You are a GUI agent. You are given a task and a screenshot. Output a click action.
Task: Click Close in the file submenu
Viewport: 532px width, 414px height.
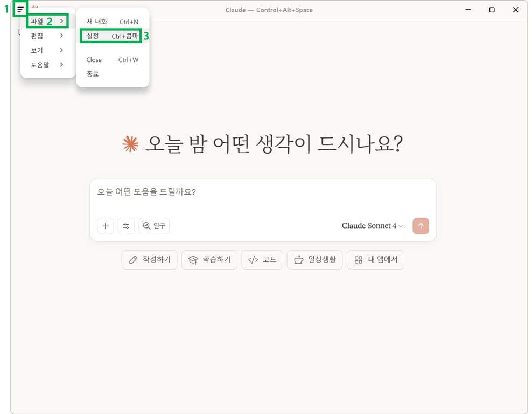(x=94, y=60)
